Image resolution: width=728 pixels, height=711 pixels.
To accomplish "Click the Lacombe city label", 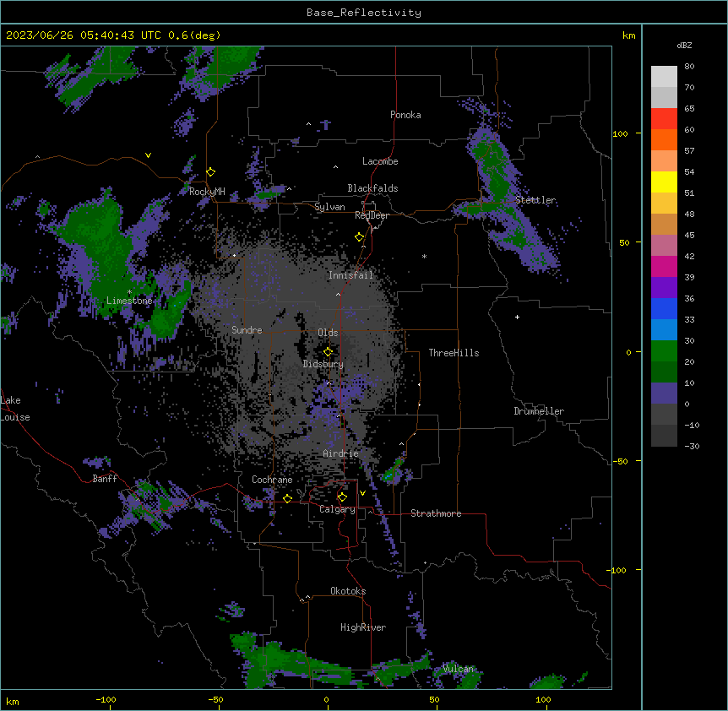I will click(380, 161).
